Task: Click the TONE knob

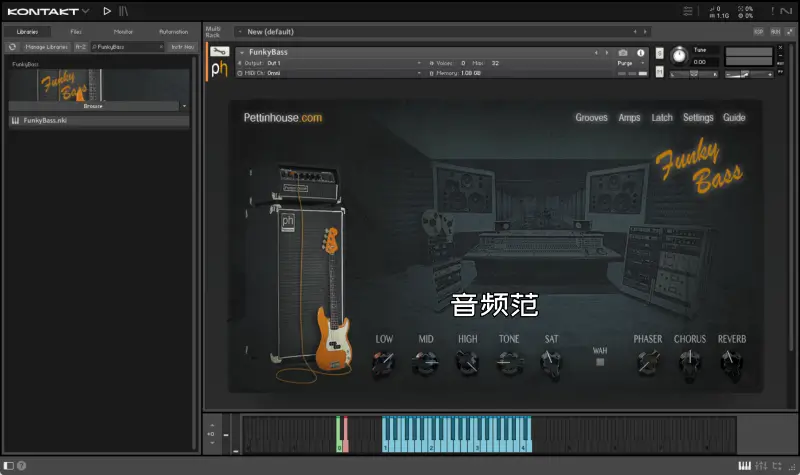Action: tap(509, 363)
